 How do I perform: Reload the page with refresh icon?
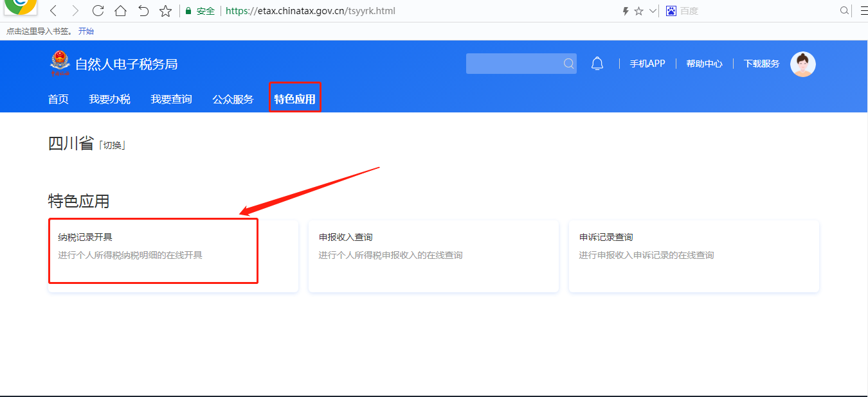coord(98,11)
